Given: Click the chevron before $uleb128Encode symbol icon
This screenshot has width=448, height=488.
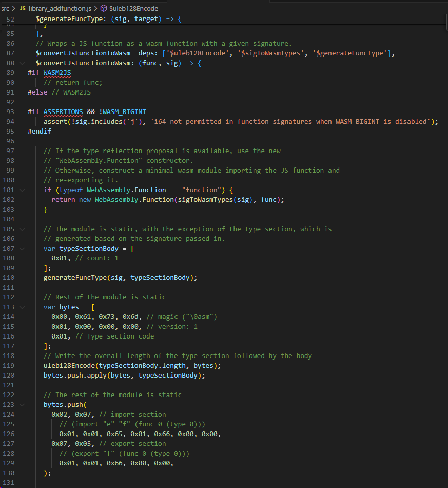Looking at the screenshot, I should click(x=96, y=8).
